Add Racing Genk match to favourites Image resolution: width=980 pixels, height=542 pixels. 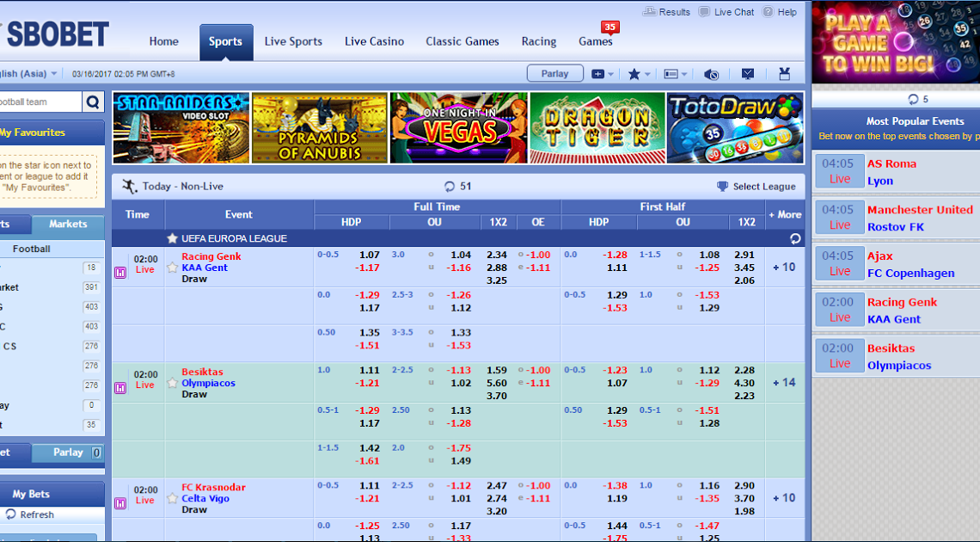pyautogui.click(x=173, y=268)
